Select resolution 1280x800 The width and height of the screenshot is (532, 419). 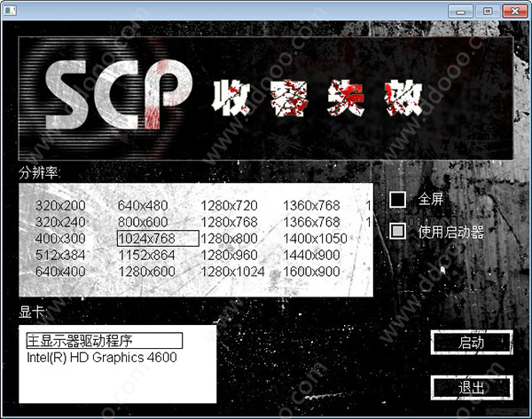point(229,239)
